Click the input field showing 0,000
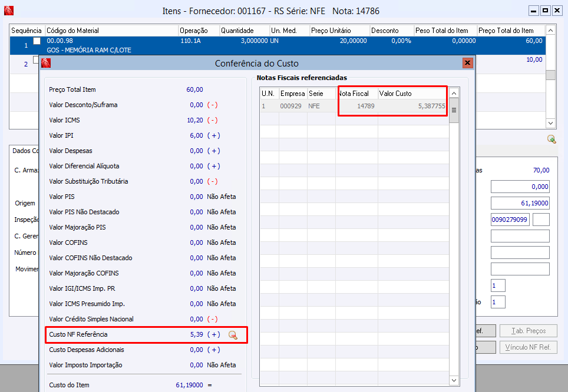This screenshot has height=392, width=568. point(520,187)
